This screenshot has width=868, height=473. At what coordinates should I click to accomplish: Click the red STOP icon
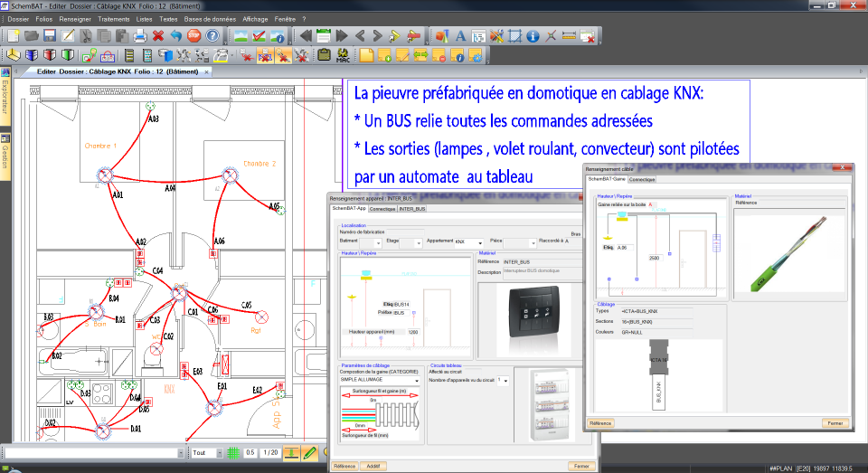coord(194,36)
